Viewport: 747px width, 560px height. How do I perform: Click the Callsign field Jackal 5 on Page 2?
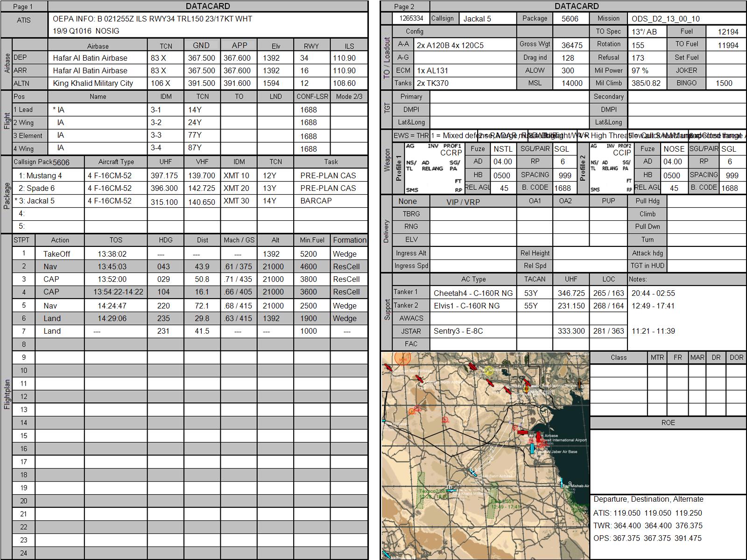(x=477, y=19)
